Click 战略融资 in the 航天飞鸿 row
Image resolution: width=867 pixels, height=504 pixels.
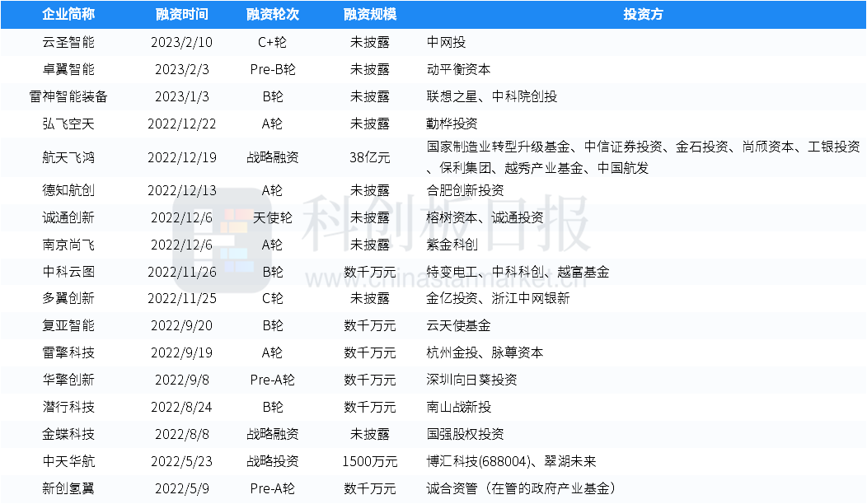(273, 157)
